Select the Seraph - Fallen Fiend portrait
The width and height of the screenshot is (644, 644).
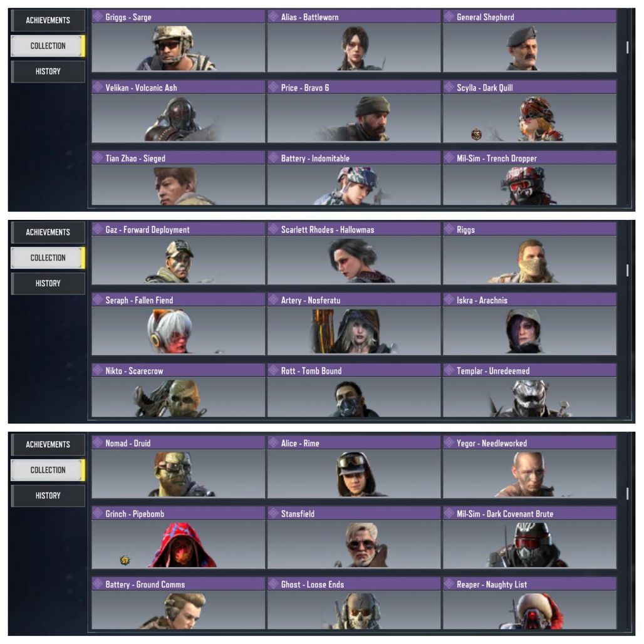179,324
